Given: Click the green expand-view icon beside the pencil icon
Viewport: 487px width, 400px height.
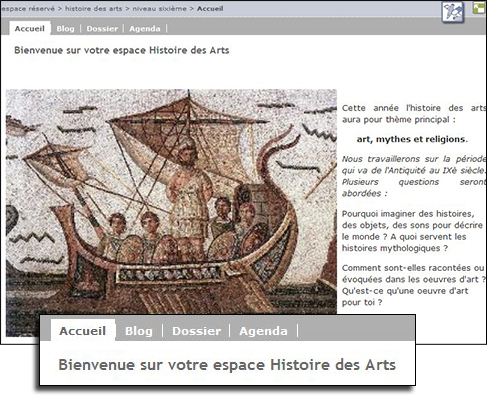Looking at the screenshot, I should point(479,8).
